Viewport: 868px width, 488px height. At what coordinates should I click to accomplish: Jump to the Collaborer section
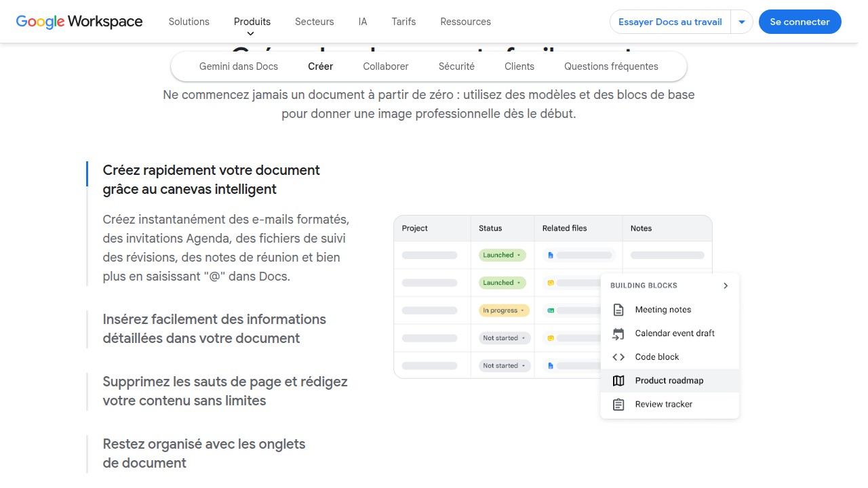coord(386,66)
